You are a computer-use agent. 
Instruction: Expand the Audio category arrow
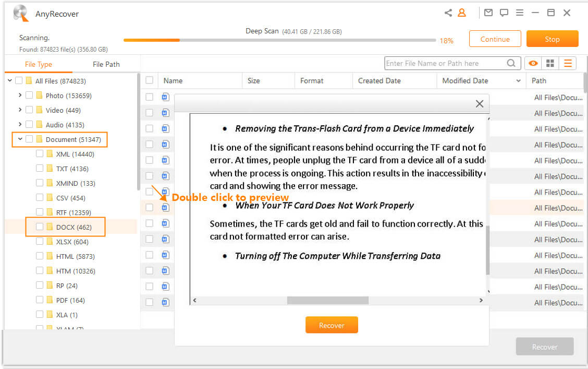(x=20, y=125)
